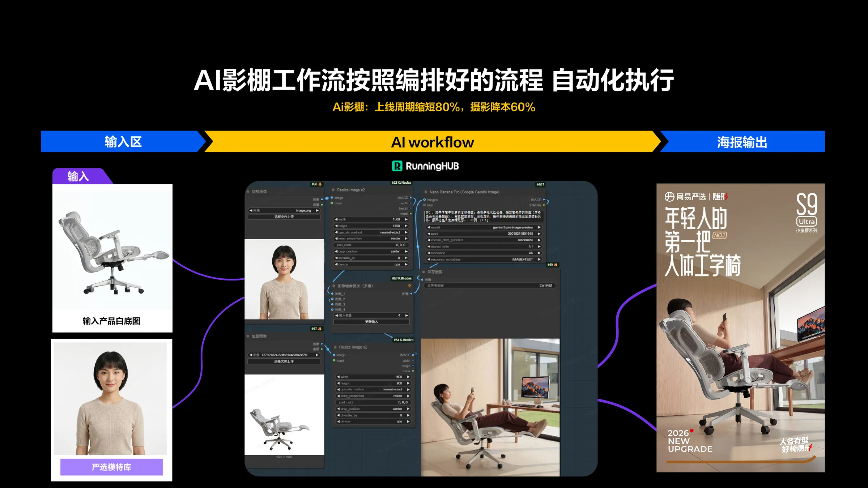Click the #47 node badge fox icon
This screenshot has width=868, height=488.
pyautogui.click(x=320, y=329)
